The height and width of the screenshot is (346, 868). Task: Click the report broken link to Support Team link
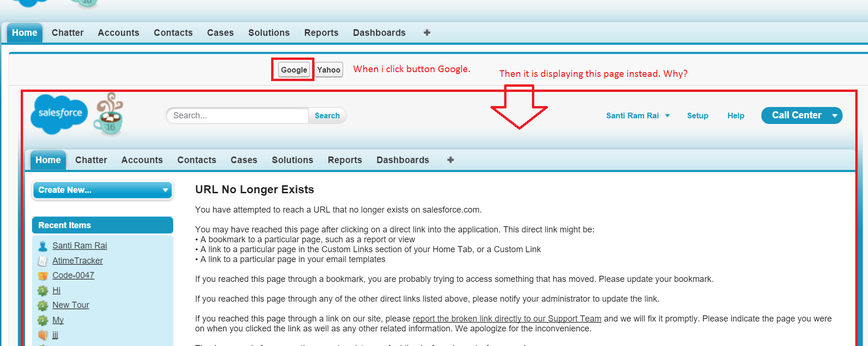tap(507, 319)
